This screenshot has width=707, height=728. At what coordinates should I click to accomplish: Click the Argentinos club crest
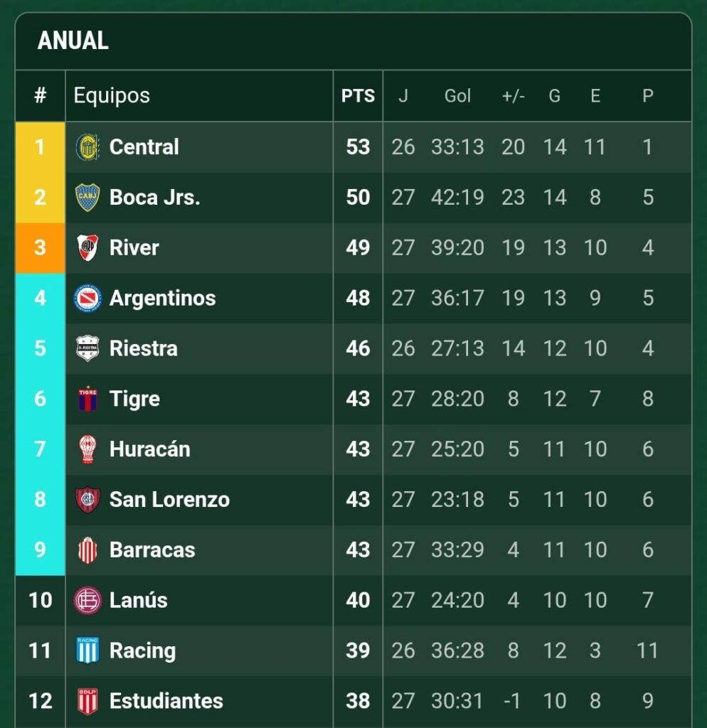[87, 299]
